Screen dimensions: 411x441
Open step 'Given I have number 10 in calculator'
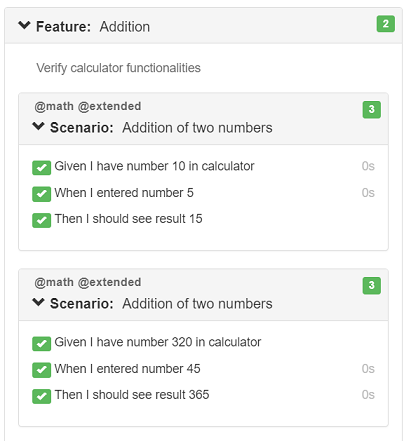pos(154,166)
